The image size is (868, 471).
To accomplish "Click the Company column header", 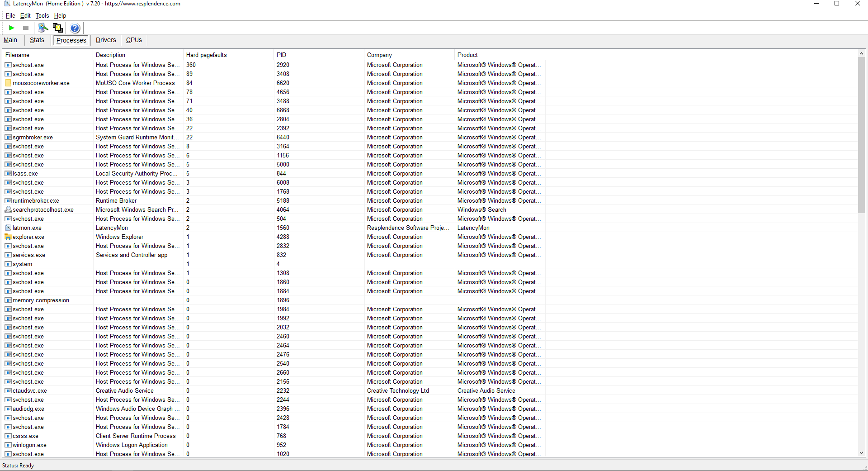I will click(379, 55).
